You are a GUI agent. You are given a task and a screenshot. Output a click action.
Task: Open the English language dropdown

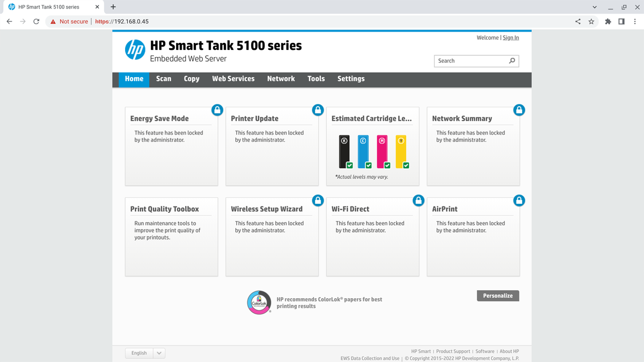point(145,353)
